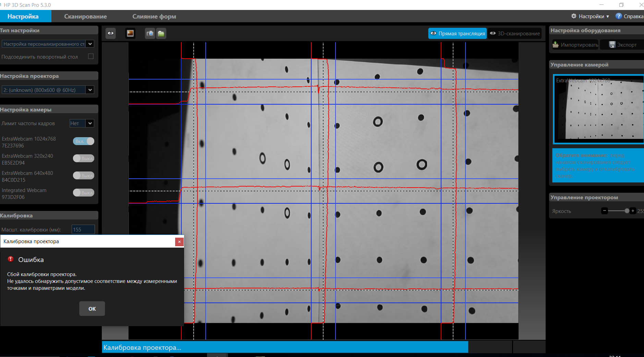Open projector resolution 800x600 dropdown
The image size is (644, 357).
(90, 90)
